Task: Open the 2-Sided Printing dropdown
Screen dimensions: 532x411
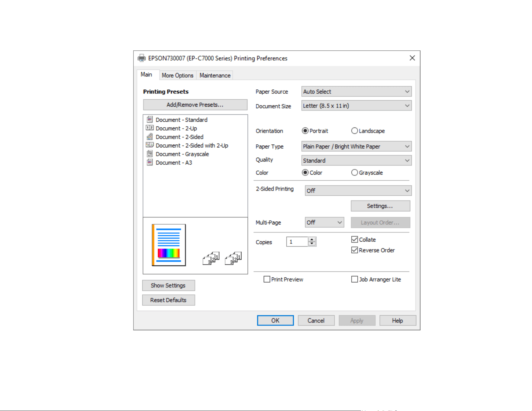Action: coord(358,191)
